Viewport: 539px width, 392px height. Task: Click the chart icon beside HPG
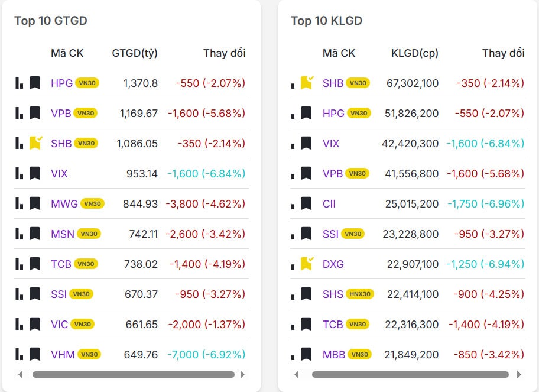tap(18, 83)
